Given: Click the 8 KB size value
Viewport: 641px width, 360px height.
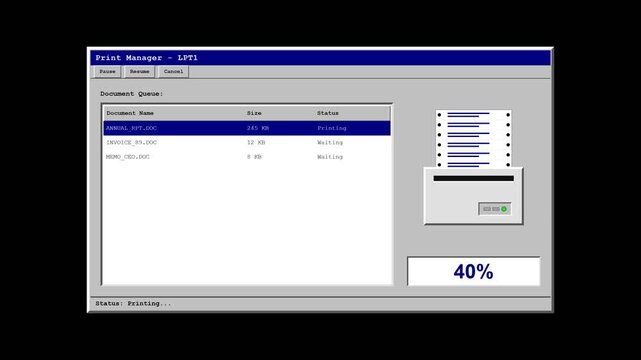Looking at the screenshot, I should pyautogui.click(x=254, y=157).
